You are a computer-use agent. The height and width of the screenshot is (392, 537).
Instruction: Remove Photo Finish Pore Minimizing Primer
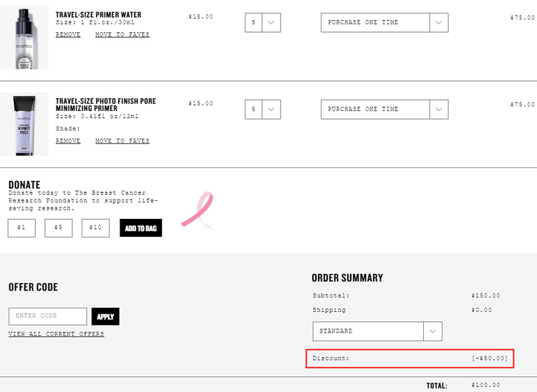[x=68, y=141]
